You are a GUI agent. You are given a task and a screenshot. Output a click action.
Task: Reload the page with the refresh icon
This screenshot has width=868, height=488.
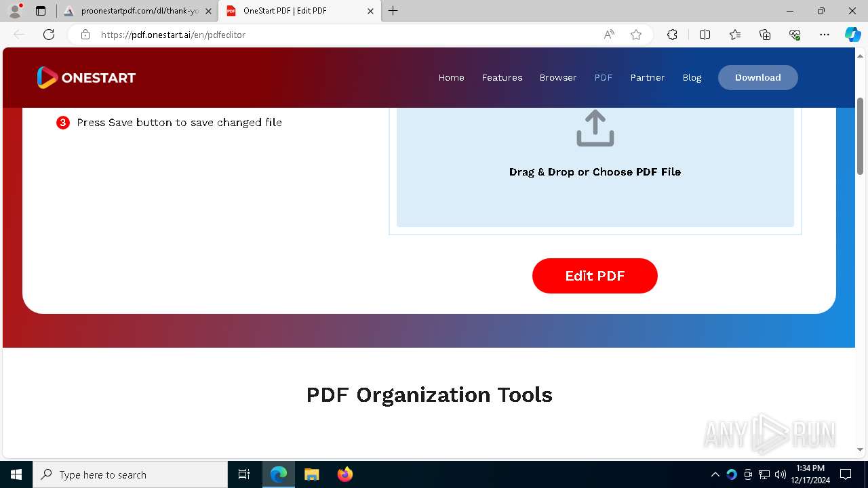point(49,35)
